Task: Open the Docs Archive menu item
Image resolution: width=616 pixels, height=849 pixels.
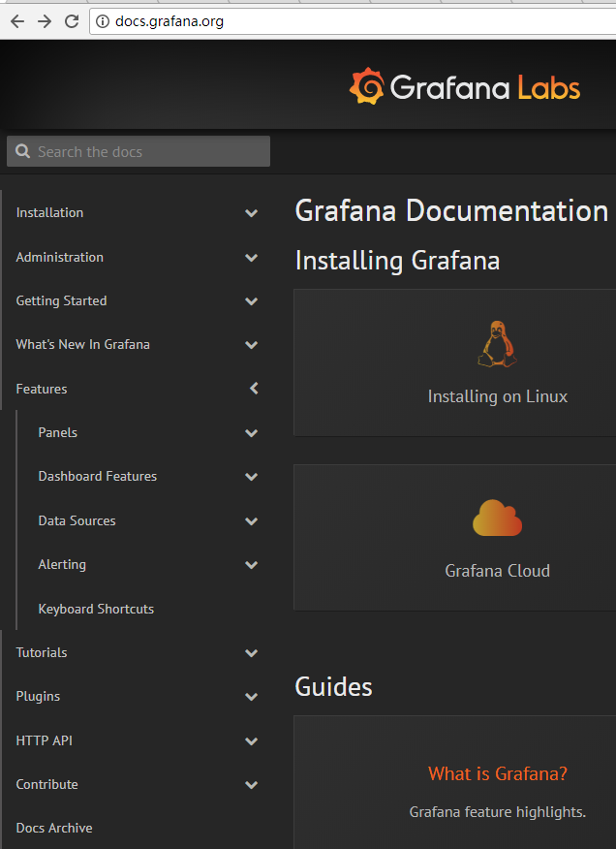Action: (x=54, y=829)
